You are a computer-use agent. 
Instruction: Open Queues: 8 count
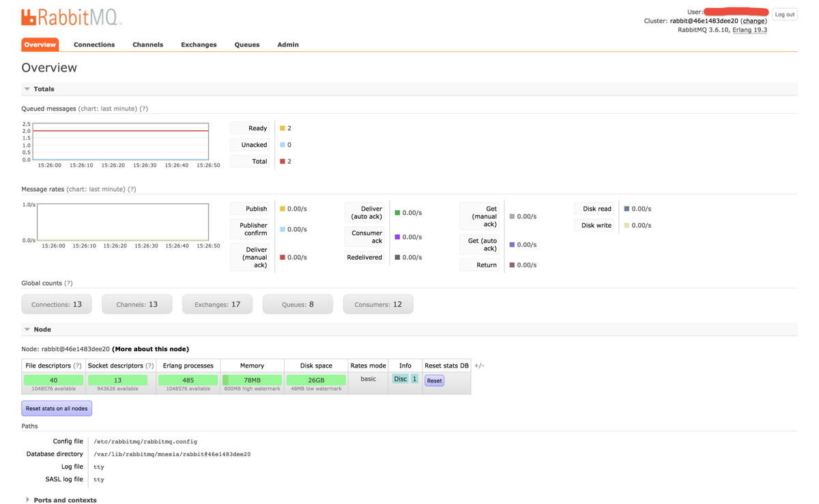pos(298,304)
